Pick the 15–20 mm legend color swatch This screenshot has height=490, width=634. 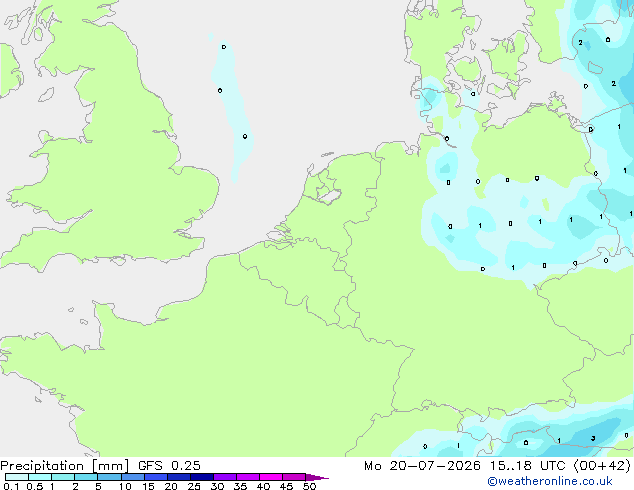coord(155,477)
